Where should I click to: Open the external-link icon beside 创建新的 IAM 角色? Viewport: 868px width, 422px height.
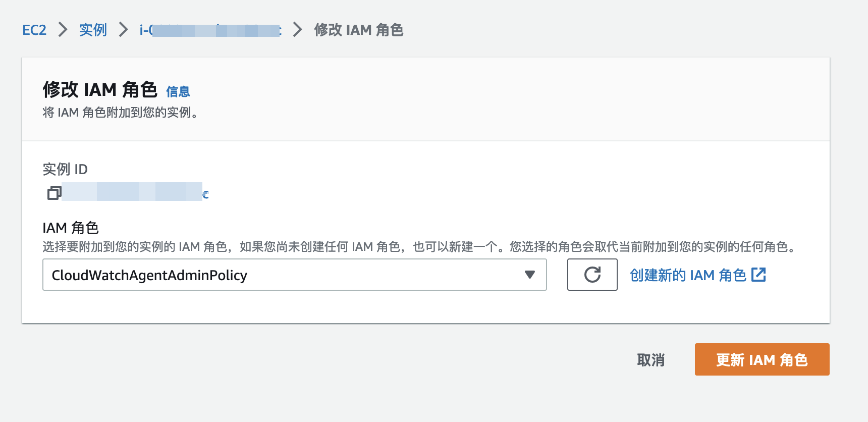pyautogui.click(x=758, y=275)
